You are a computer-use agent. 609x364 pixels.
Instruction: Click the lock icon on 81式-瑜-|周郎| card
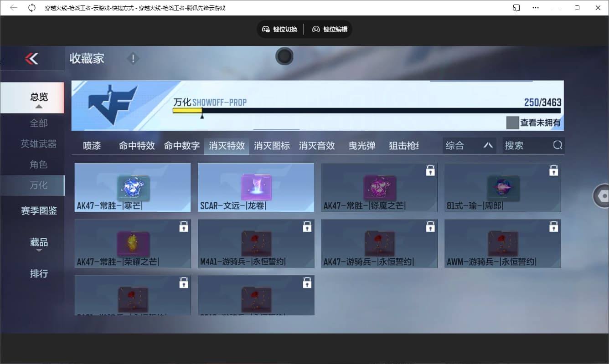pos(554,169)
